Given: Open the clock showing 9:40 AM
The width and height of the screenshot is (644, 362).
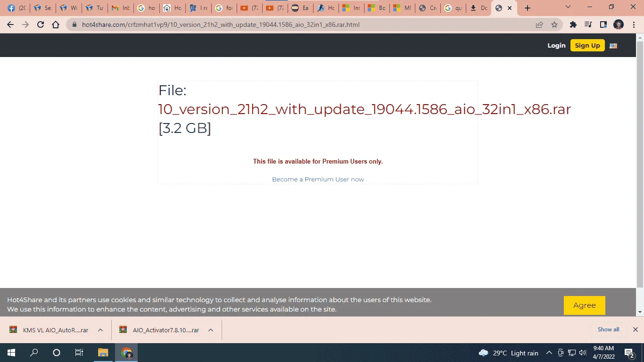Looking at the screenshot, I should pos(603,353).
